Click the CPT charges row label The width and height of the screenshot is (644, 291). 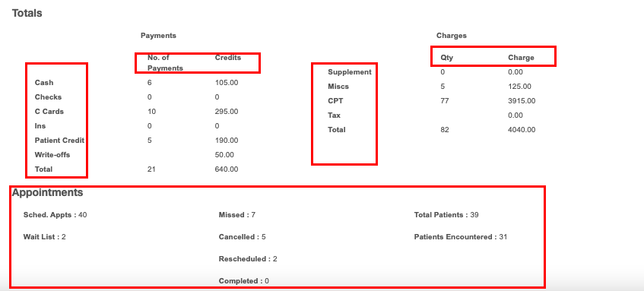(x=335, y=101)
